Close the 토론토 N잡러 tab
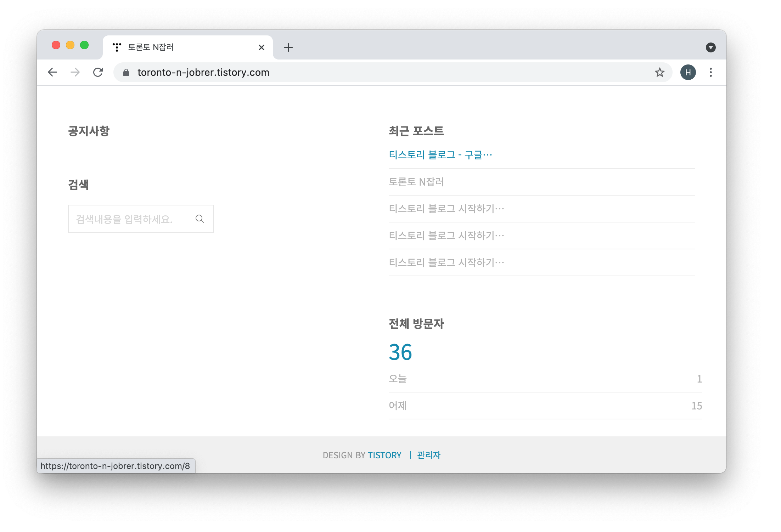Viewport: 781px width, 532px height. (x=262, y=47)
